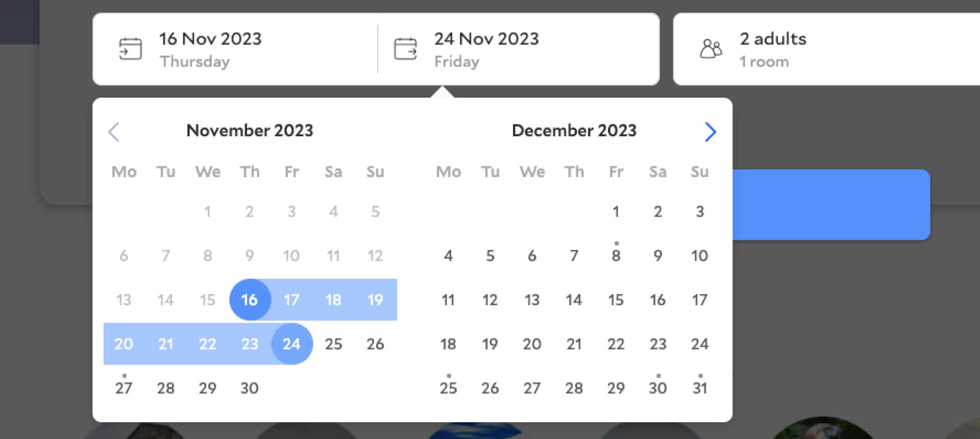980x439 pixels.
Task: Click the December 2023 month header
Action: 574,131
